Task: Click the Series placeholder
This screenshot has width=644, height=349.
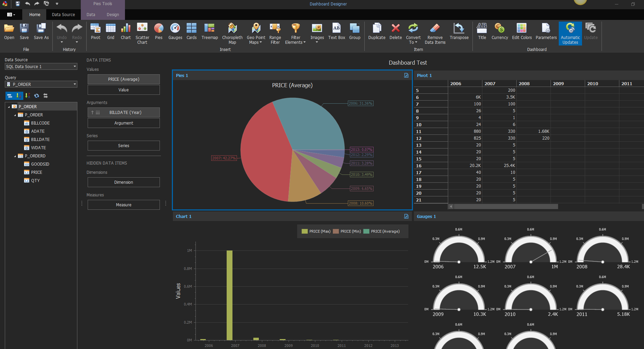Action: coord(124,145)
